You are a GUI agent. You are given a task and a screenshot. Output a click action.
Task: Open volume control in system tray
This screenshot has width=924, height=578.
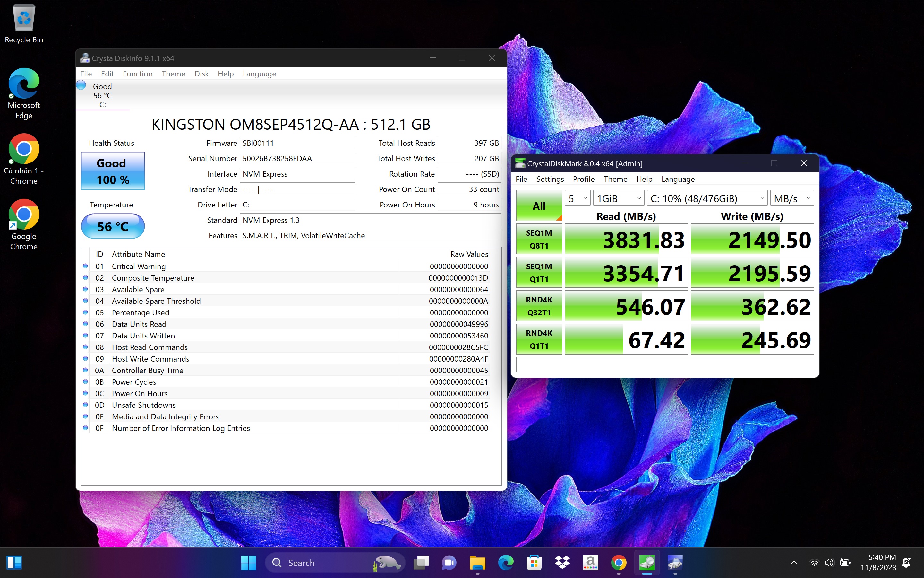click(x=829, y=563)
